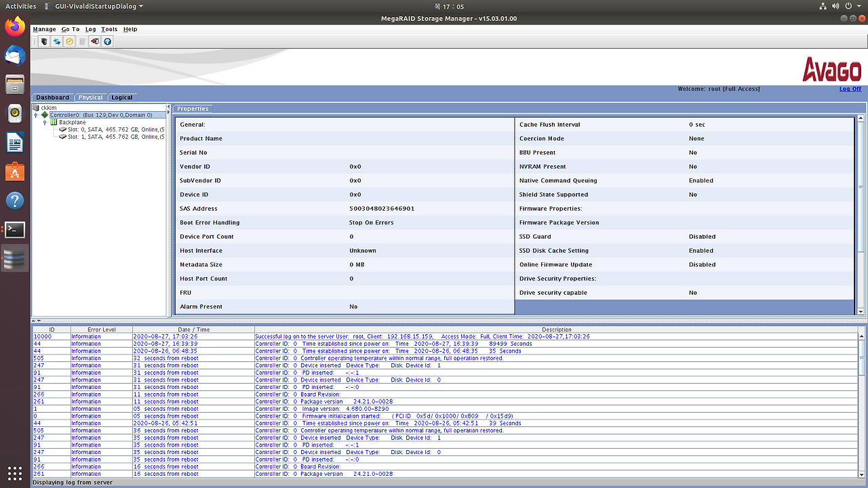Click the clock/monitor toolbar icon
The height and width of the screenshot is (488, 868).
pyautogui.click(x=69, y=41)
